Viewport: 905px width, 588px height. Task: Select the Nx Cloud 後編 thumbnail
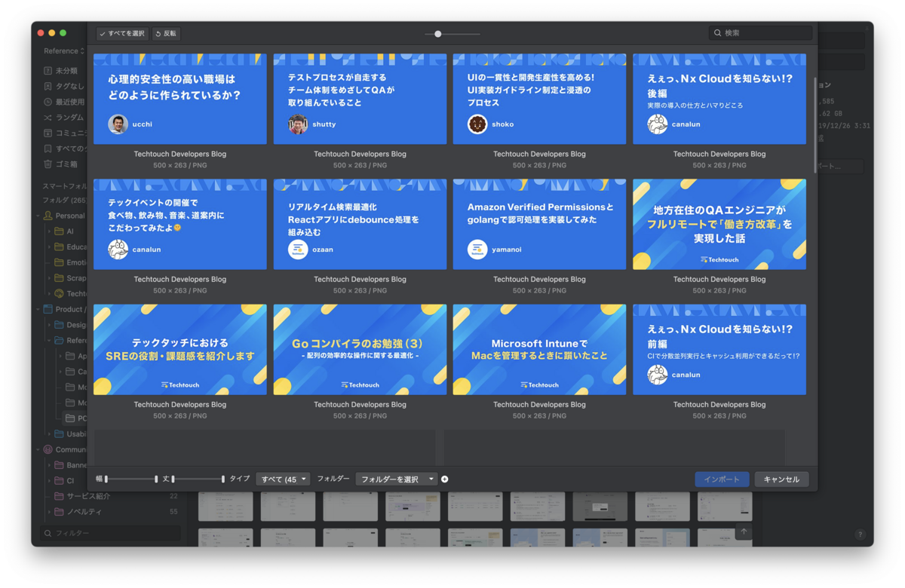(x=719, y=99)
